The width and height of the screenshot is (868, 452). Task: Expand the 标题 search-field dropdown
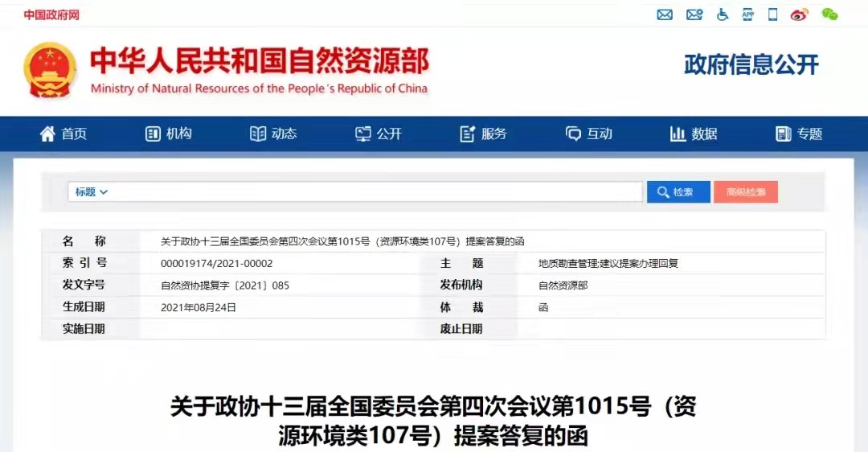(92, 192)
